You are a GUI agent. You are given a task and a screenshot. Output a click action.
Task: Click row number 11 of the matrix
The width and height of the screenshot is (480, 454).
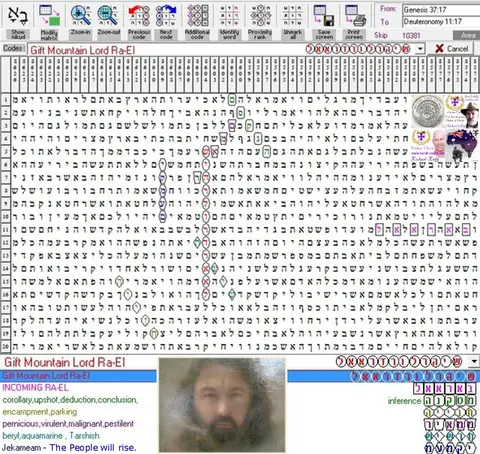pos(6,230)
